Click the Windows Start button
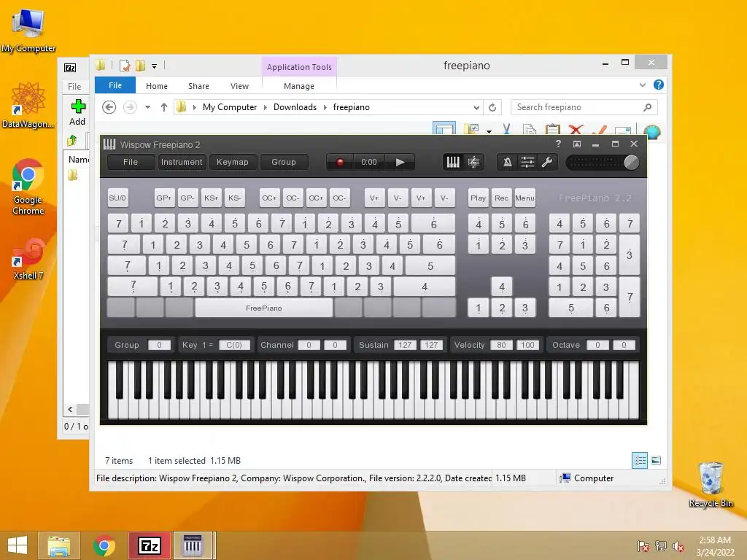Screen dimensions: 747x560 [18, 545]
